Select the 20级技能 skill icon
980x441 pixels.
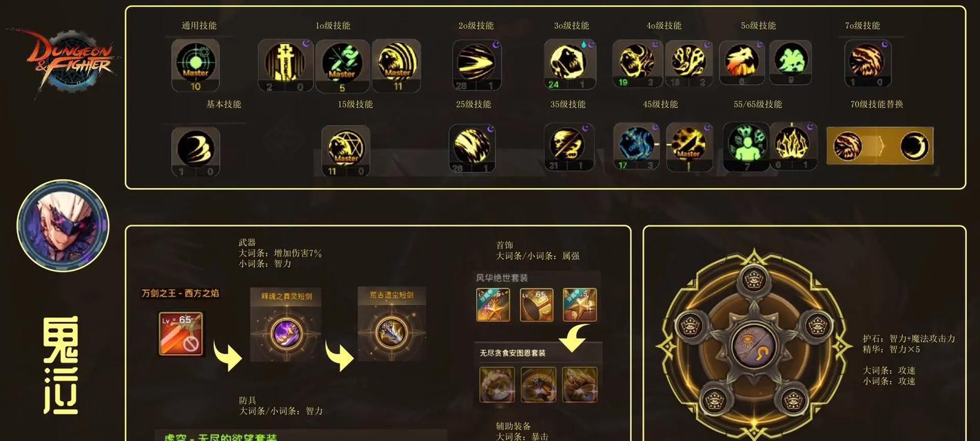click(476, 65)
